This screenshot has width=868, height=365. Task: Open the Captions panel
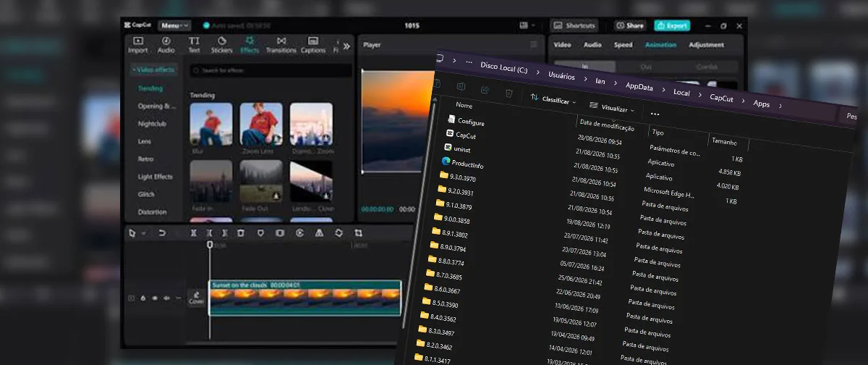313,45
